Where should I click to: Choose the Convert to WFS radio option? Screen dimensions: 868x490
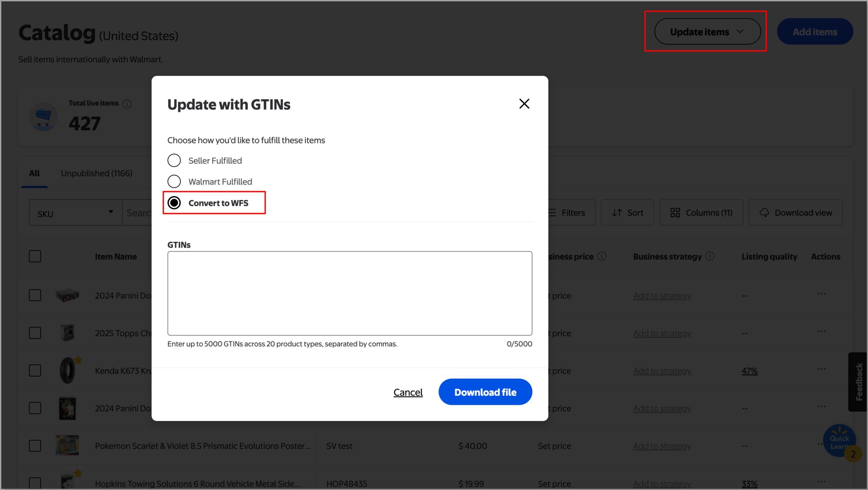(x=174, y=203)
